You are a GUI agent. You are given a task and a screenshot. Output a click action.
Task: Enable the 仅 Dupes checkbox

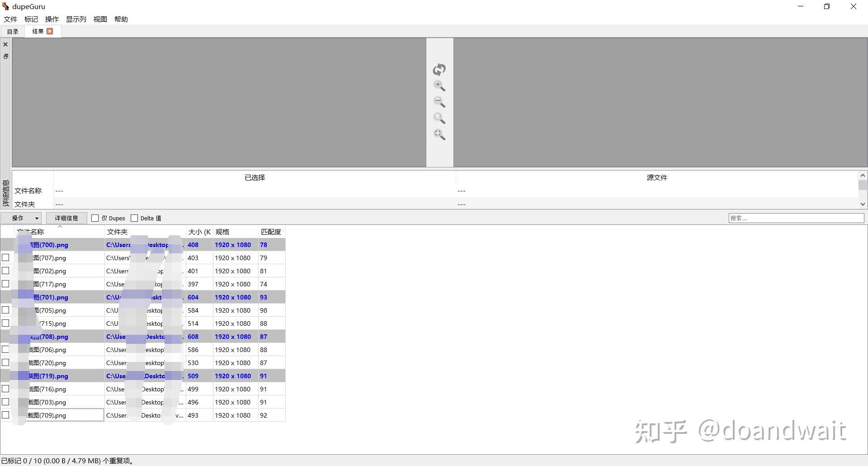(95, 218)
